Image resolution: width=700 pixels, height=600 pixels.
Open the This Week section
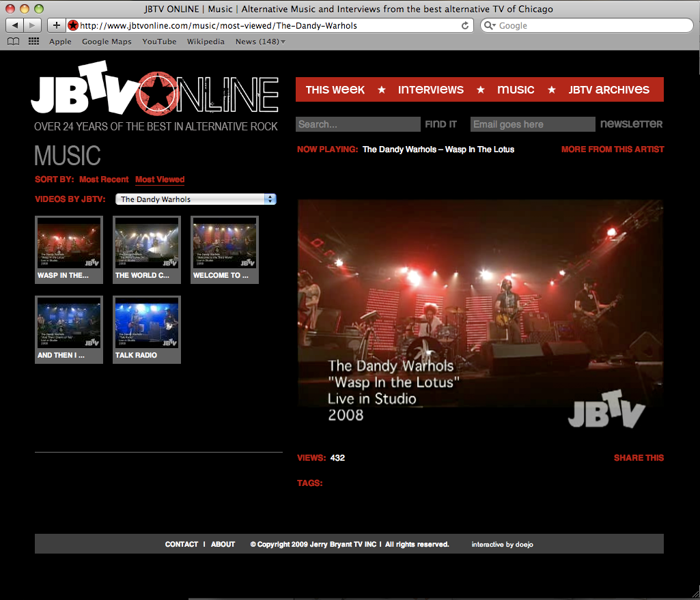[x=335, y=89]
